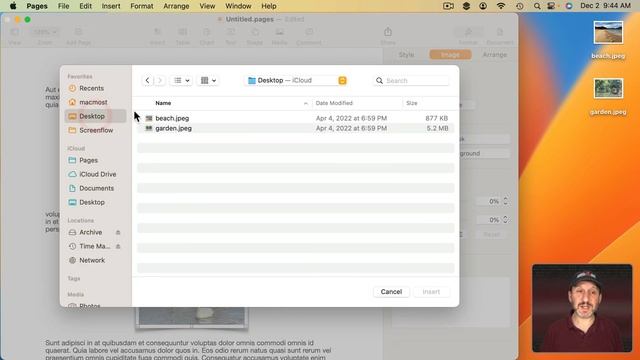The image size is (640, 360).
Task: Click the Cancel button
Action: tap(391, 292)
